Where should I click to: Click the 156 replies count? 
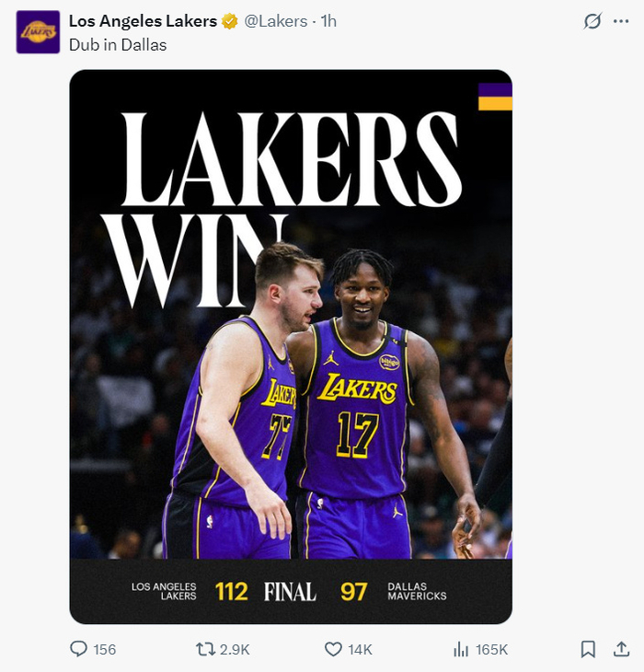[x=105, y=649]
